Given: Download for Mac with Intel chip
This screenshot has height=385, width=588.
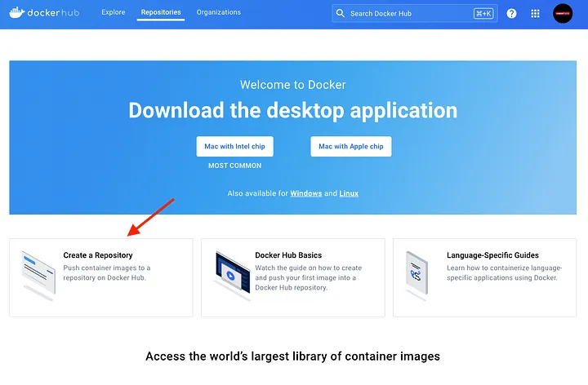Looking at the screenshot, I should pyautogui.click(x=234, y=147).
